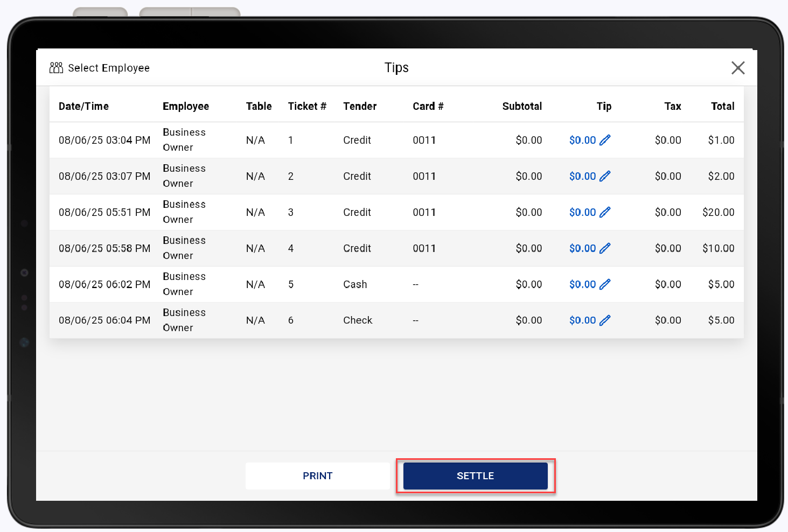The image size is (788, 532).
Task: Click the N/A table cell for ticket 1
Action: (255, 140)
